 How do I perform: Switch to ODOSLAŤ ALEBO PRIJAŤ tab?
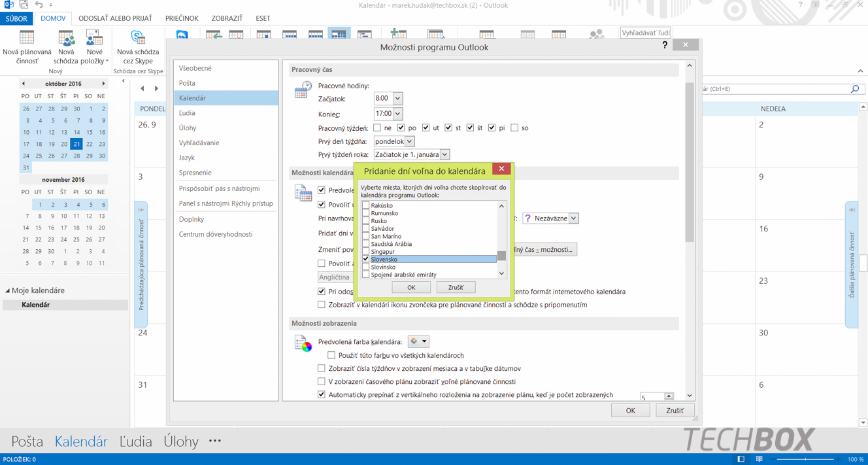(115, 18)
